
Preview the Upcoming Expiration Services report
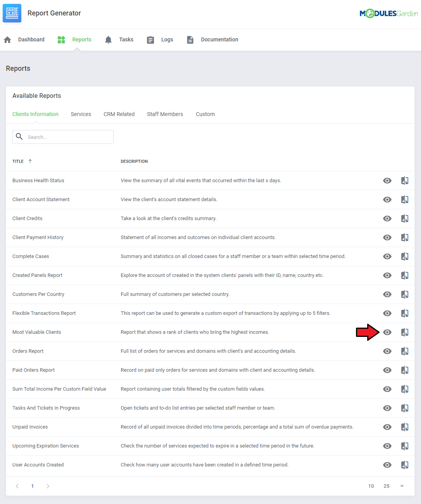coord(387,446)
